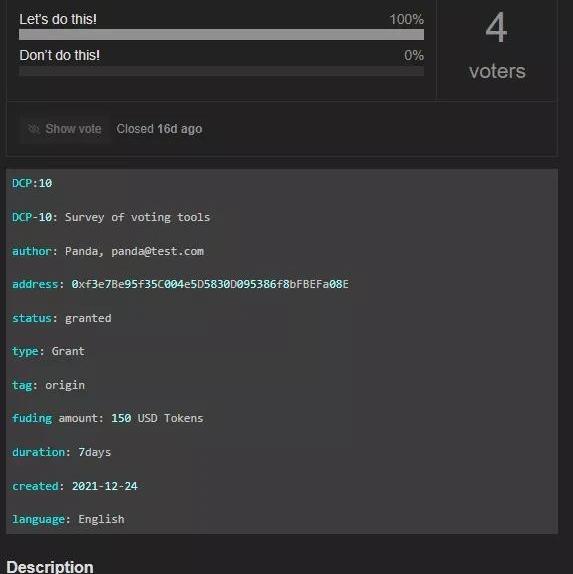
Task: Click the 100% result value
Action: pos(406,19)
